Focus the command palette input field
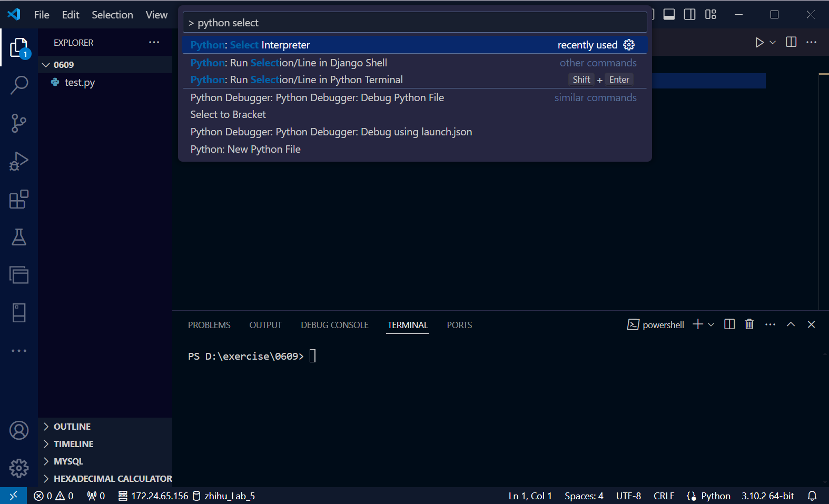The height and width of the screenshot is (504, 829). click(414, 23)
